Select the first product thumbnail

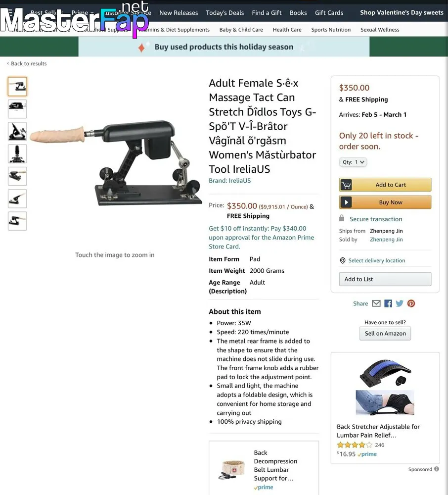tap(17, 86)
